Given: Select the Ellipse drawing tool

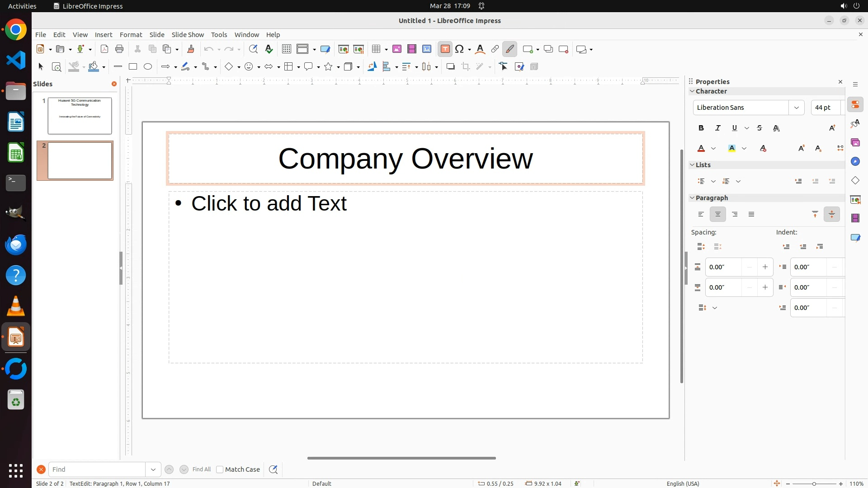Looking at the screenshot, I should 148,67.
